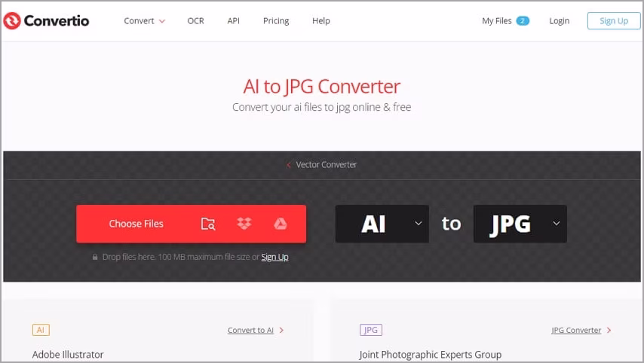The height and width of the screenshot is (363, 644).
Task: Click the arrow next to Convert to AI
Action: coord(281,330)
